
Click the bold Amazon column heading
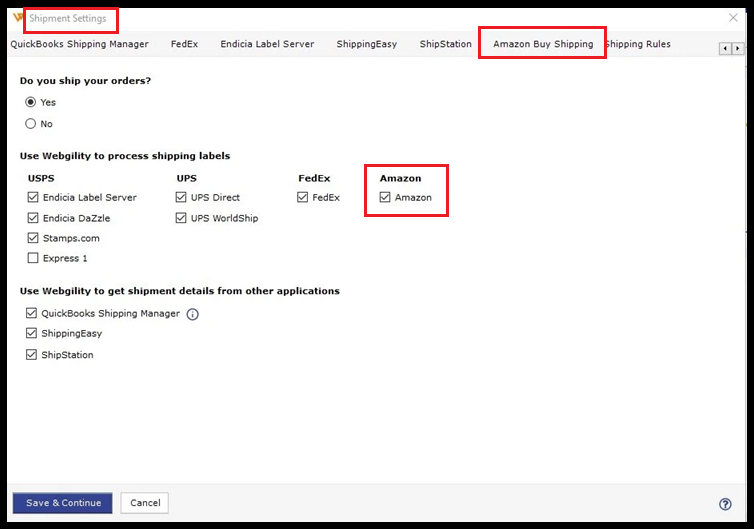pos(400,178)
